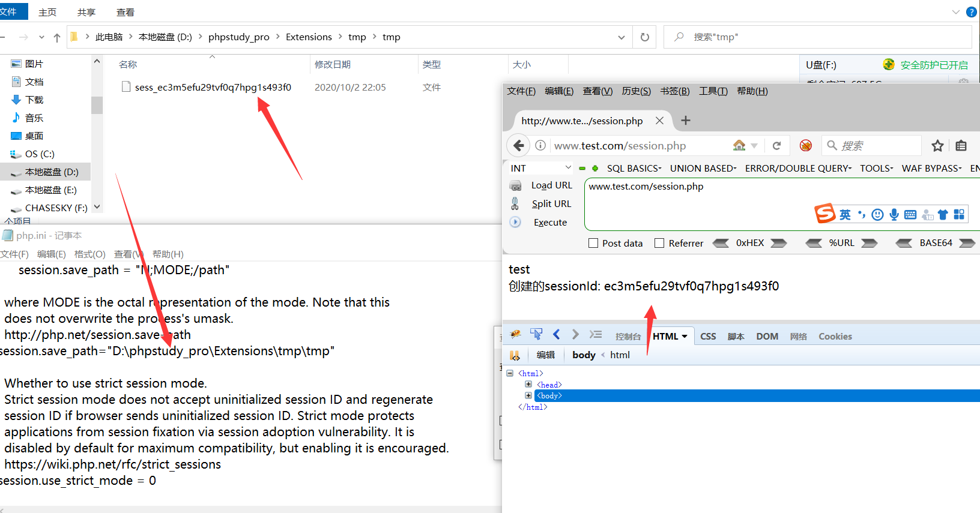This screenshot has height=513, width=980.
Task: Click the Firebug bug icon
Action: 515,335
